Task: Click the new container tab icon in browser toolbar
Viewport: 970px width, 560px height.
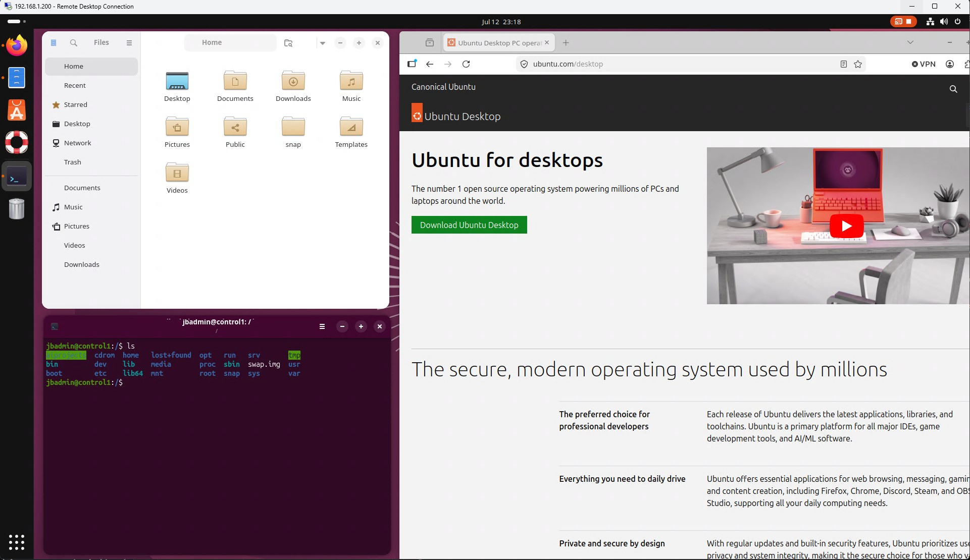Action: click(412, 64)
